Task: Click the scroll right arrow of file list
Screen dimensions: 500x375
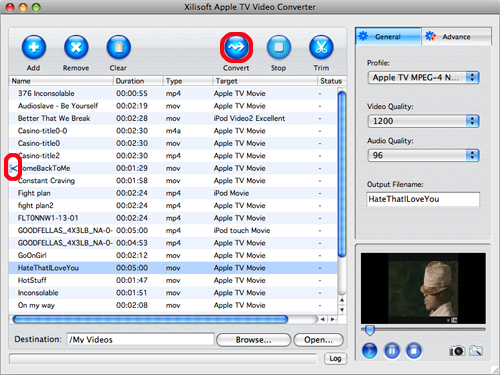Action: coord(333,319)
